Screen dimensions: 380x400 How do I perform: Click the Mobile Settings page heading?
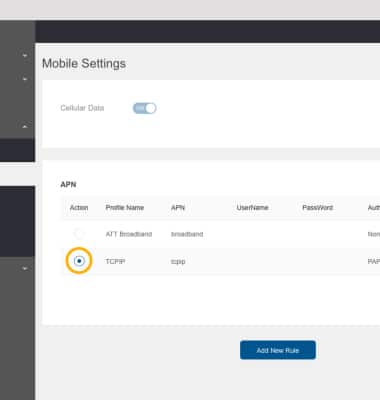click(x=84, y=63)
